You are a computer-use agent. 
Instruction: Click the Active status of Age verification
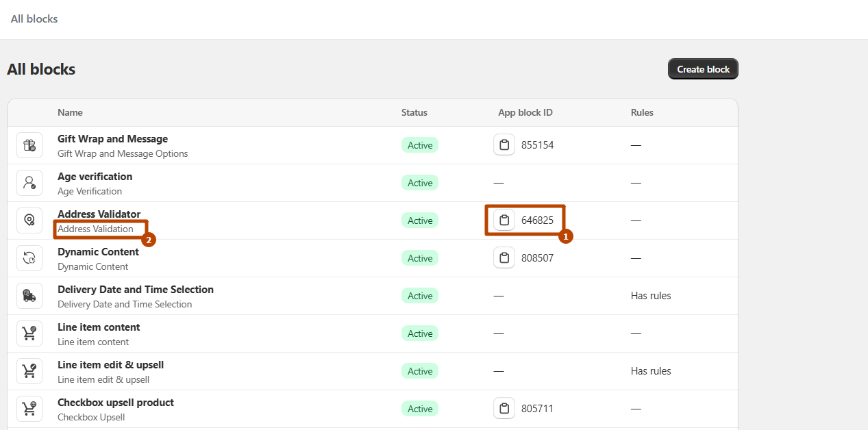click(x=420, y=183)
